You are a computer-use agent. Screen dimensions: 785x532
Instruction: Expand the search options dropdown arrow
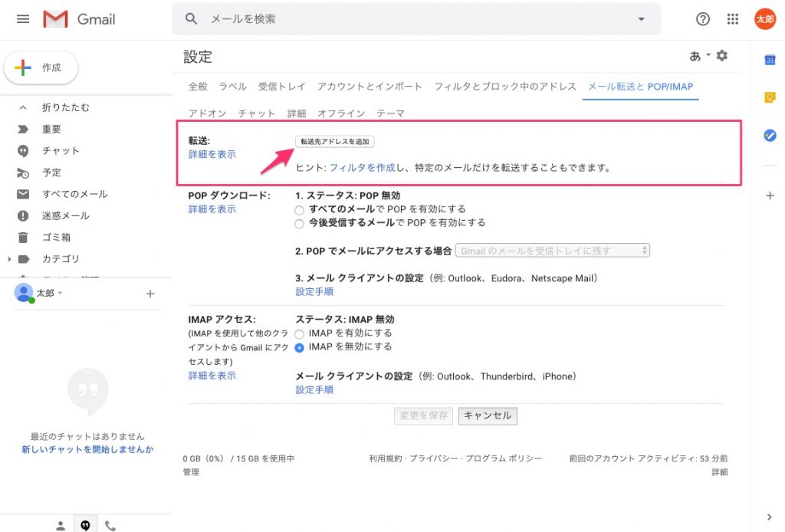coord(641,19)
